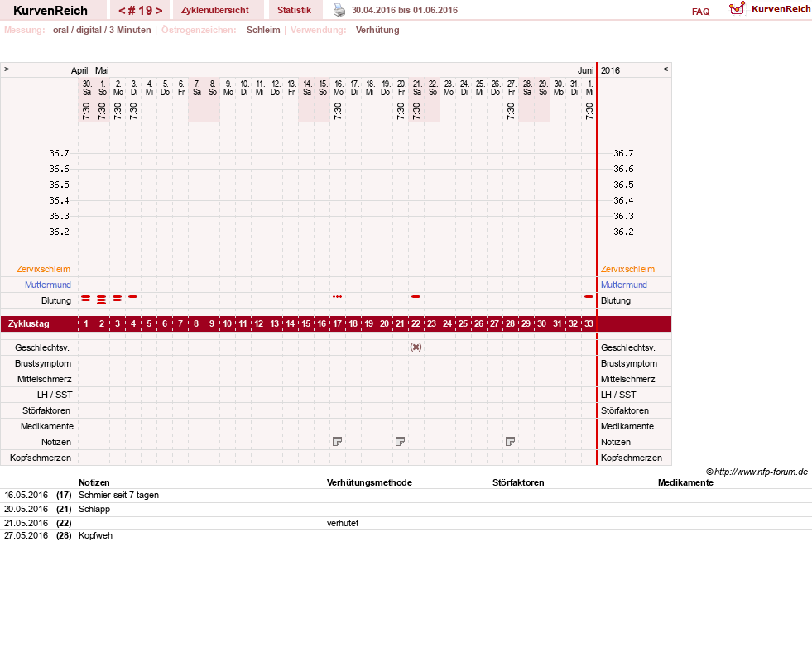
Task: Select the note 'Schmier seit 7 tagen'
Action: 118,496
